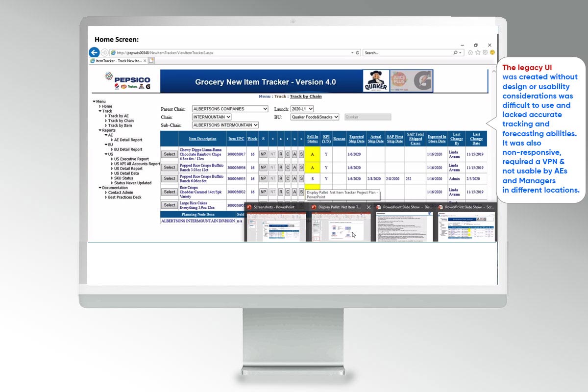Open the Chain INTERMOUNTAIN dropdown
Viewport: 588px width, 392px height.
(x=211, y=117)
